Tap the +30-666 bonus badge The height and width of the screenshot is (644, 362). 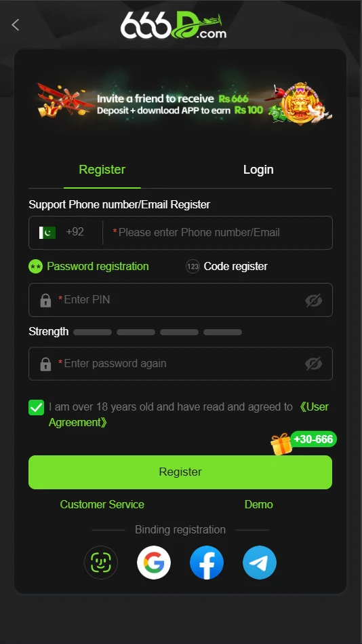pyautogui.click(x=314, y=439)
